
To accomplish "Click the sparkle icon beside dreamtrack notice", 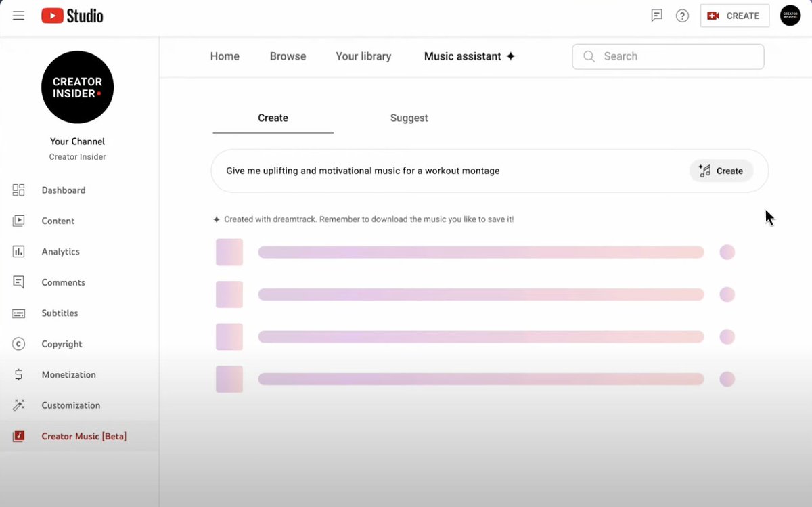I will (217, 220).
